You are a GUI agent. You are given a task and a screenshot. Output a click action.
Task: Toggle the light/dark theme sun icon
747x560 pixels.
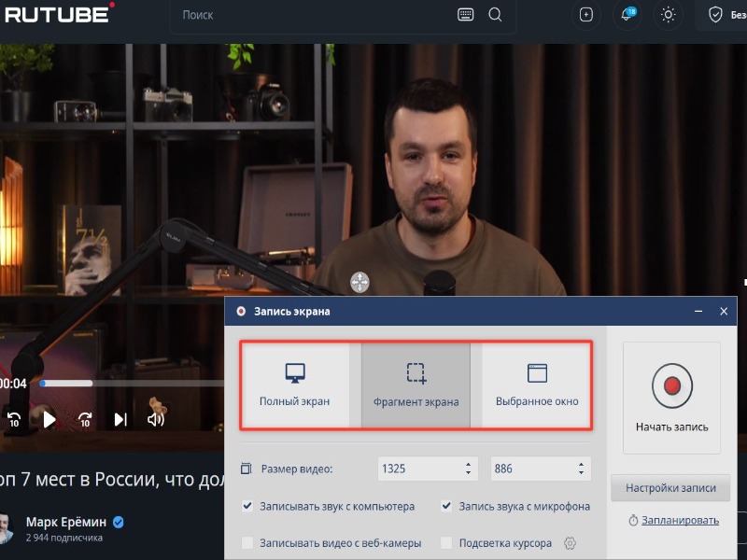coord(668,15)
